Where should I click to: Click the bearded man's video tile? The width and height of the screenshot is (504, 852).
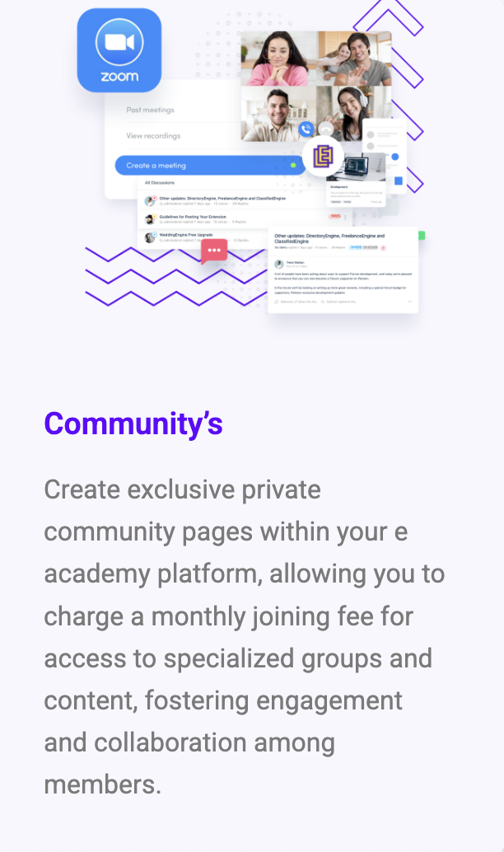(276, 114)
